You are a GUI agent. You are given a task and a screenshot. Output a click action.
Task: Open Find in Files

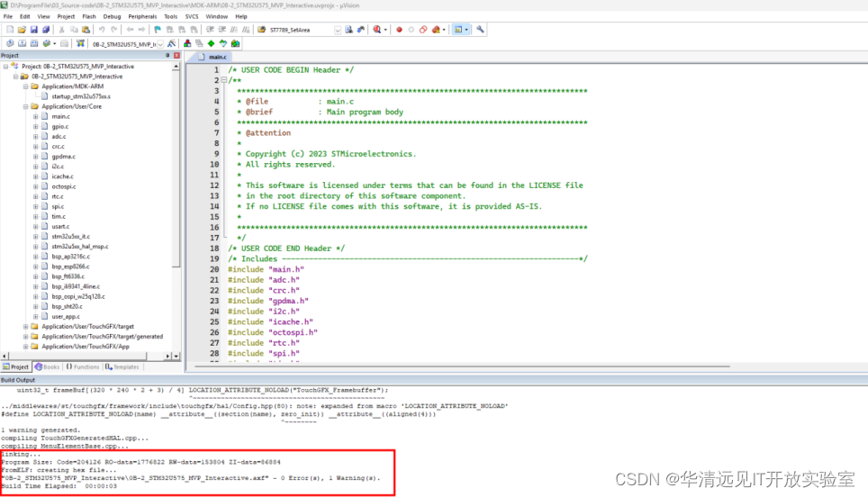[x=262, y=30]
